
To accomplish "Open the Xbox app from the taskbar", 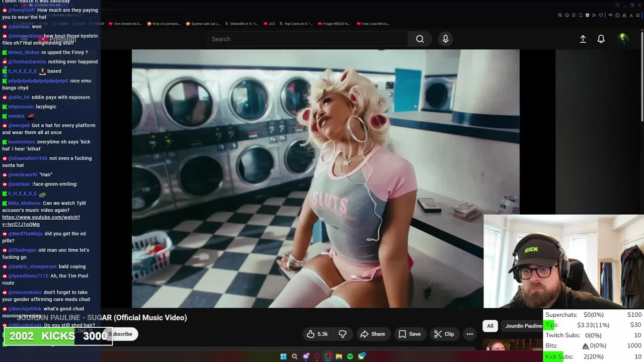I will [361, 356].
